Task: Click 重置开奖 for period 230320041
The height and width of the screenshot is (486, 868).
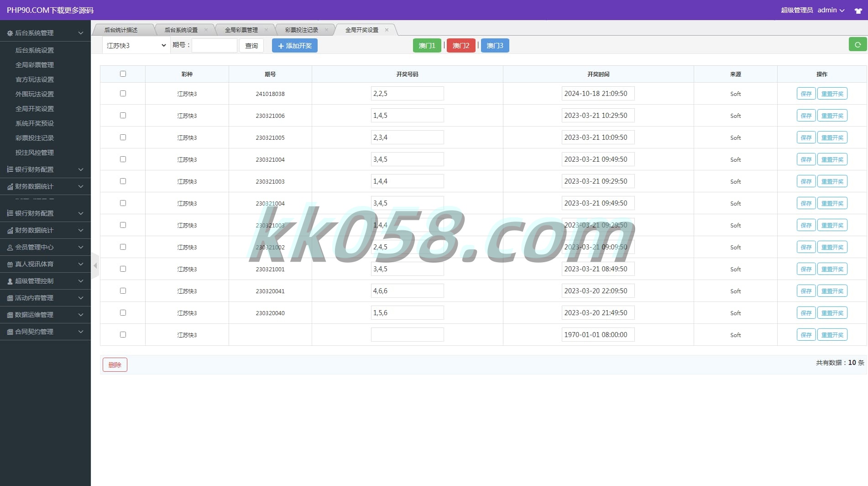Action: (832, 291)
